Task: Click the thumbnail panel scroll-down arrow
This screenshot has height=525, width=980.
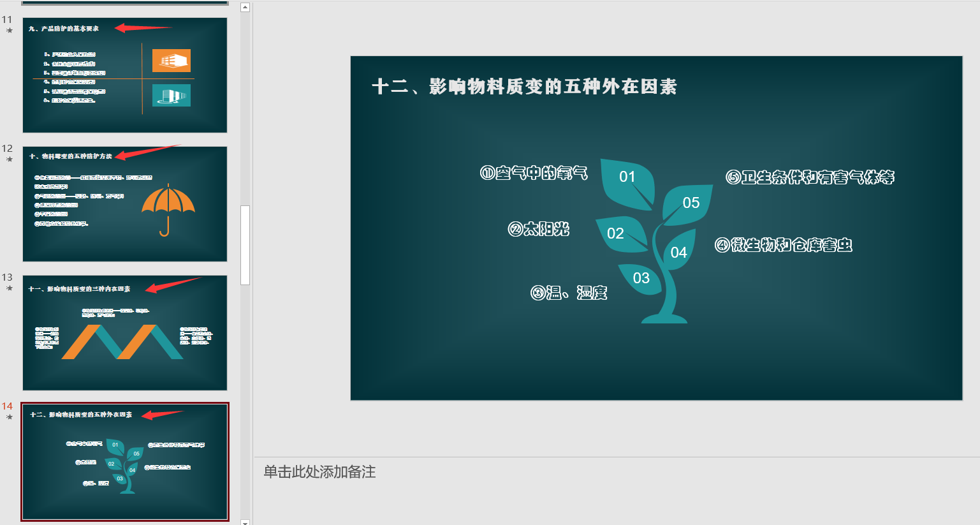Action: pyautogui.click(x=245, y=522)
